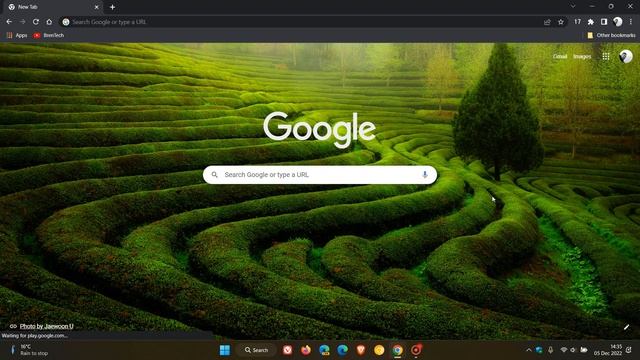Toggle the side panel icon

pyautogui.click(x=604, y=22)
